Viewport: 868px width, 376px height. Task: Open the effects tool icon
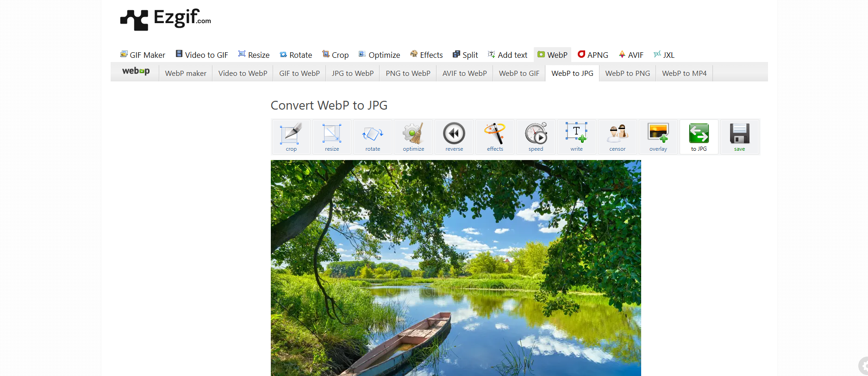pos(495,137)
